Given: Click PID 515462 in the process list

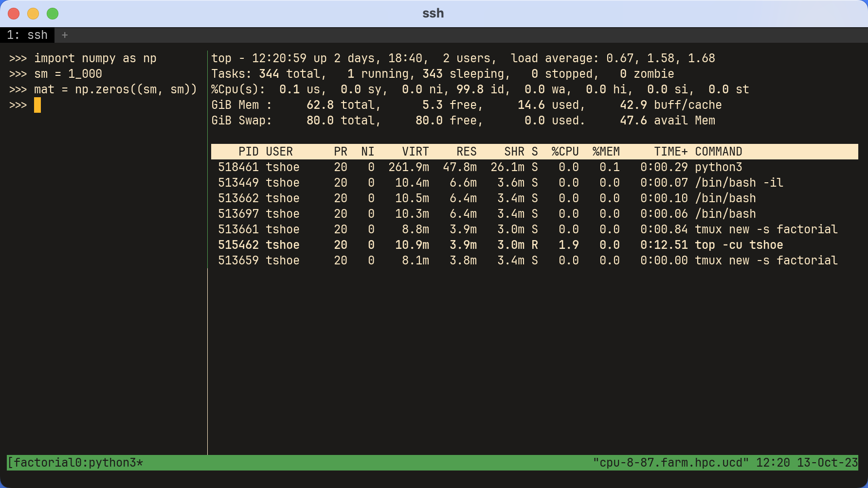Looking at the screenshot, I should click(x=238, y=245).
